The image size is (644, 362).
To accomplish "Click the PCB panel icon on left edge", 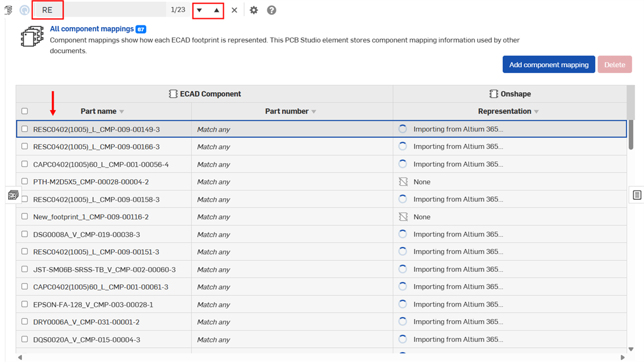I will click(13, 195).
